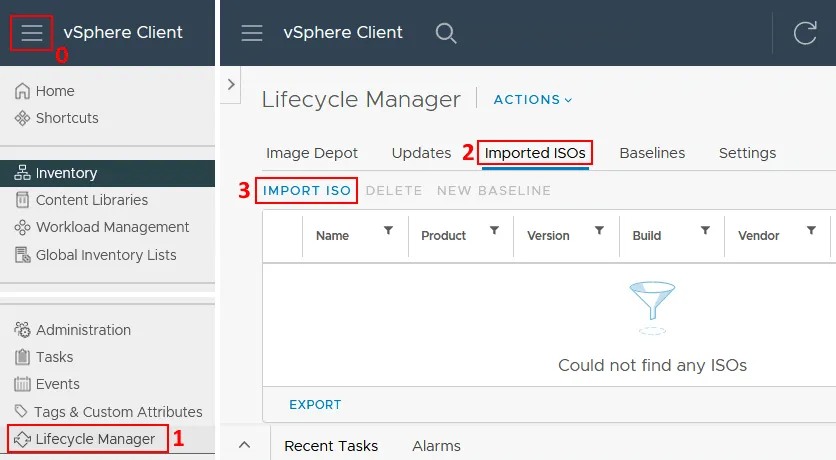Expand the ACTIONS dropdown

(533, 100)
